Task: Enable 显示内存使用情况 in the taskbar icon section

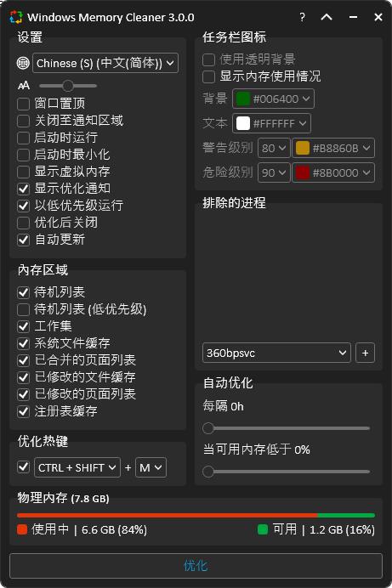Action: pos(208,76)
